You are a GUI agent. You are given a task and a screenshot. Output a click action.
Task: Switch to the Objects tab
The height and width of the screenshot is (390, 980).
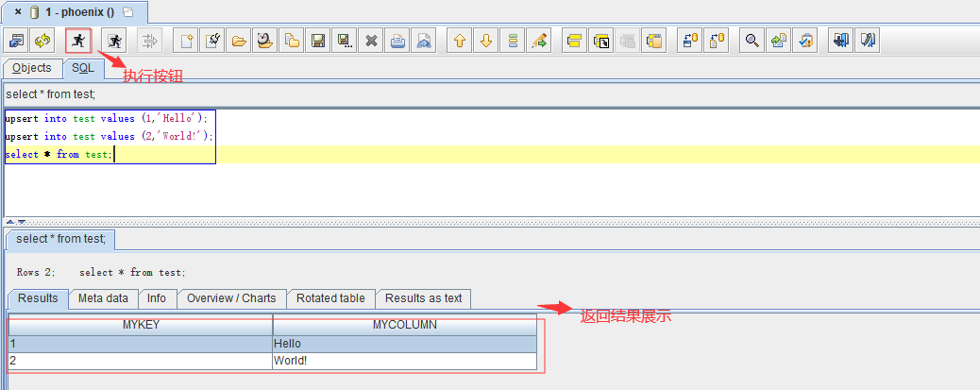click(32, 68)
